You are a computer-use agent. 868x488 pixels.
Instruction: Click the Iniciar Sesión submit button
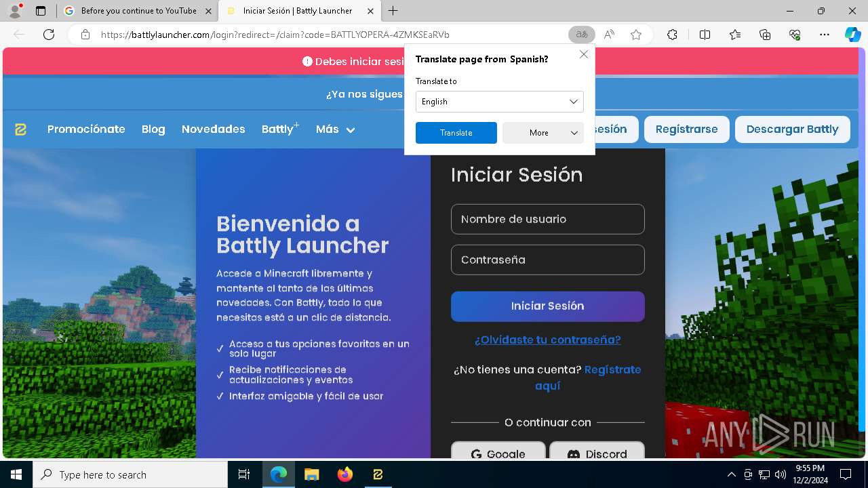tap(548, 306)
